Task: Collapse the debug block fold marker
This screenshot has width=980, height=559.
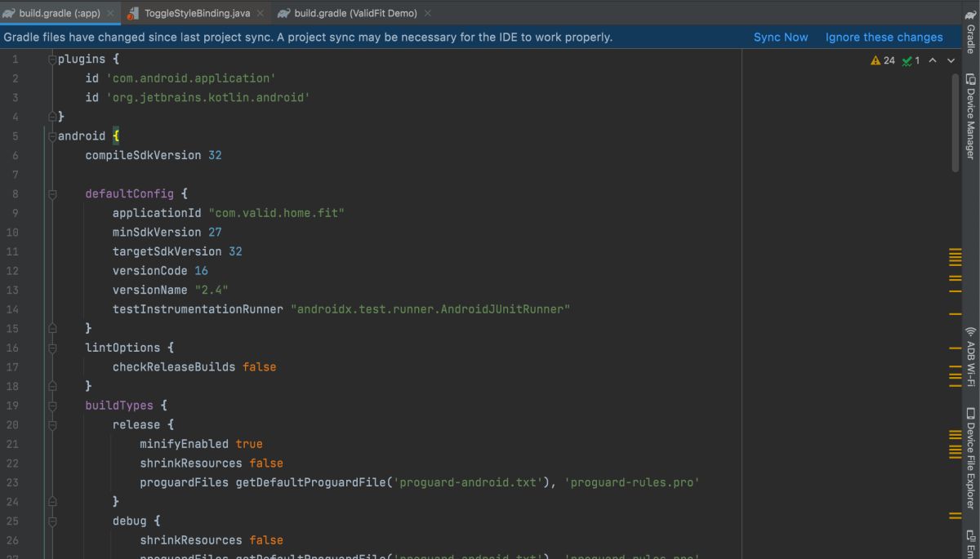Action: tap(52, 521)
